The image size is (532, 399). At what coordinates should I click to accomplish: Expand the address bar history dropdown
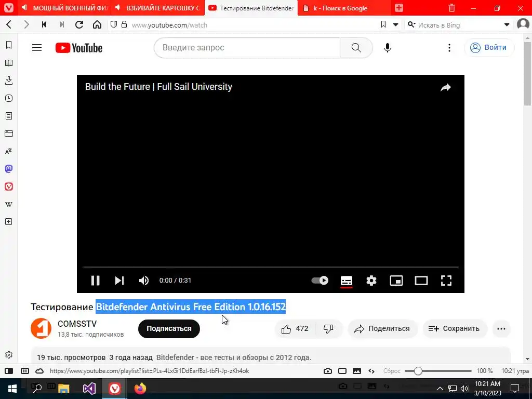(395, 25)
